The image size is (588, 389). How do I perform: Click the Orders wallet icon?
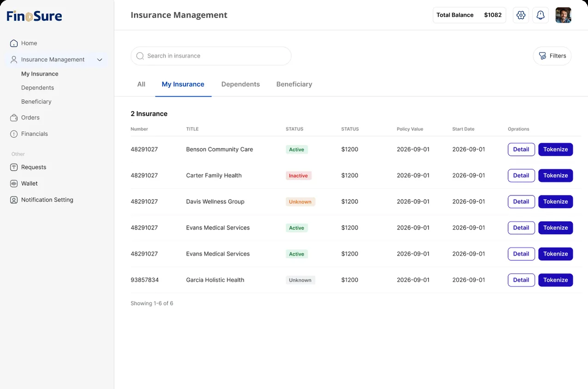[14, 118]
